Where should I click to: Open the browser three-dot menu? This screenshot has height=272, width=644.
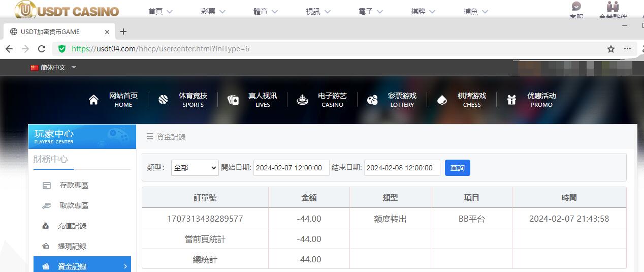pos(628,49)
